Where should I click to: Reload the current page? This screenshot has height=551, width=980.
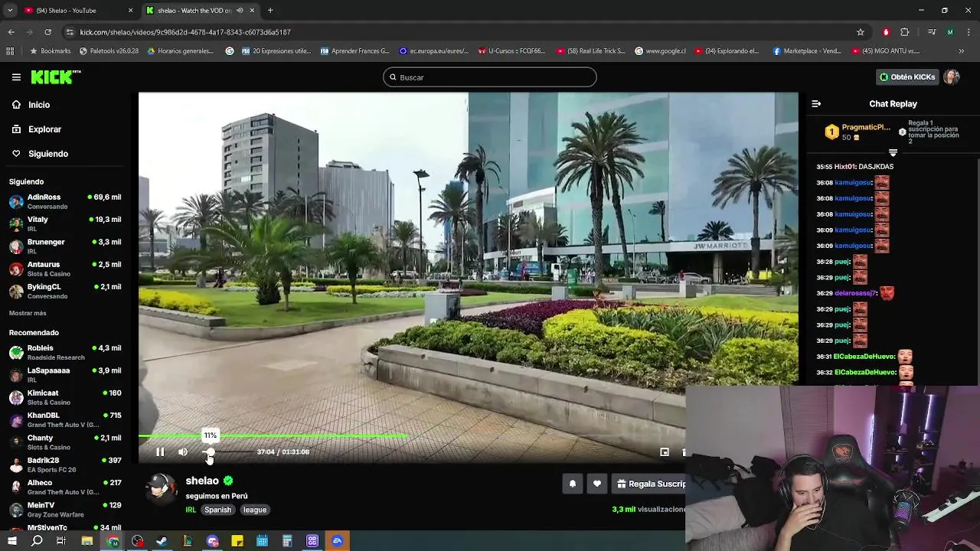47,32
